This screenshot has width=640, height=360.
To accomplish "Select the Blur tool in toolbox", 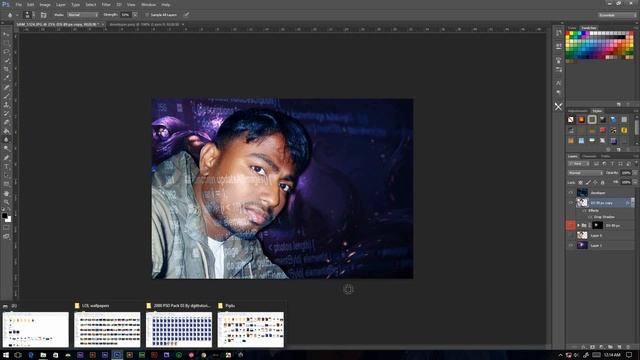I will [x=7, y=140].
